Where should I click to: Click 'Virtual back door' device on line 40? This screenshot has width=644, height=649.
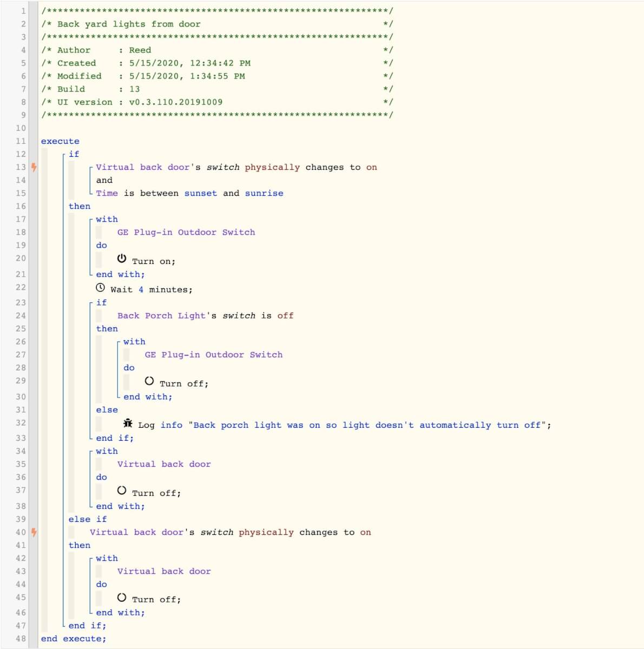(x=137, y=532)
